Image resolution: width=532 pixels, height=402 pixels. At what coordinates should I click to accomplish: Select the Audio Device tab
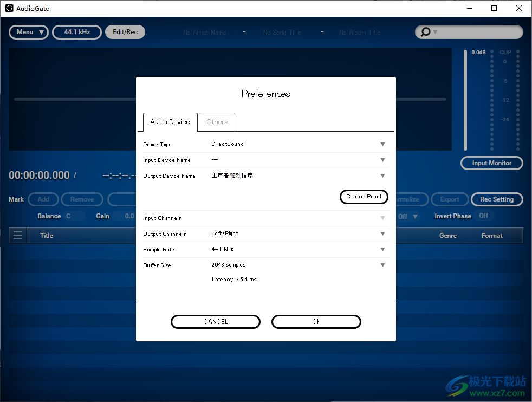pos(170,122)
